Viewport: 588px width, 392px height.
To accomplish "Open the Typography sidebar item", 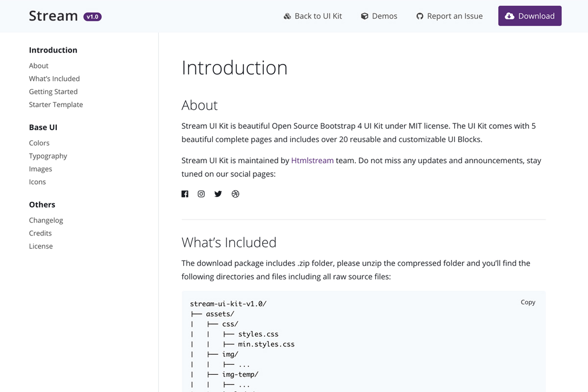I will (x=48, y=156).
